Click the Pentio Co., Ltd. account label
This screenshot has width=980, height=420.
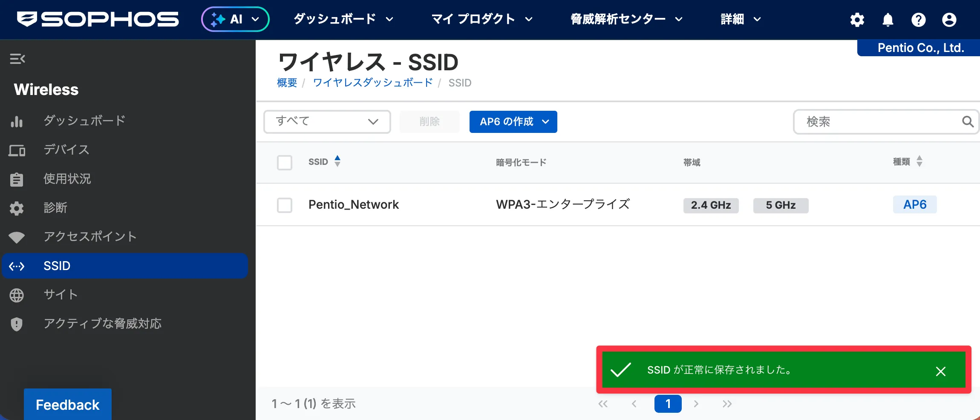[920, 48]
